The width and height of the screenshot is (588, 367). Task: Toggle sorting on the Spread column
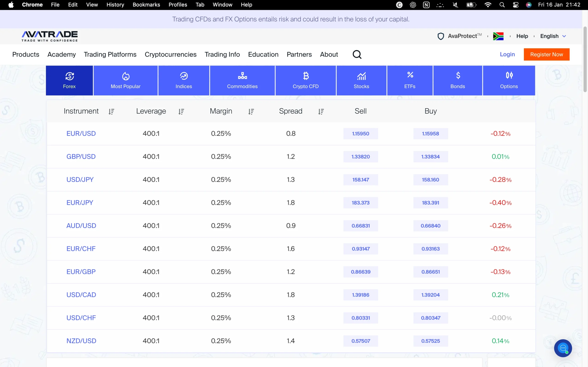[x=321, y=111]
